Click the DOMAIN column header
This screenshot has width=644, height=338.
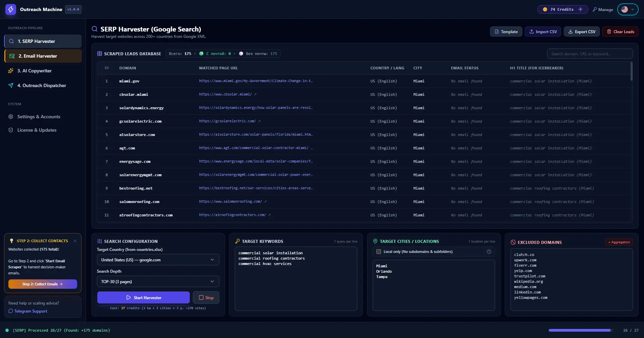point(128,68)
